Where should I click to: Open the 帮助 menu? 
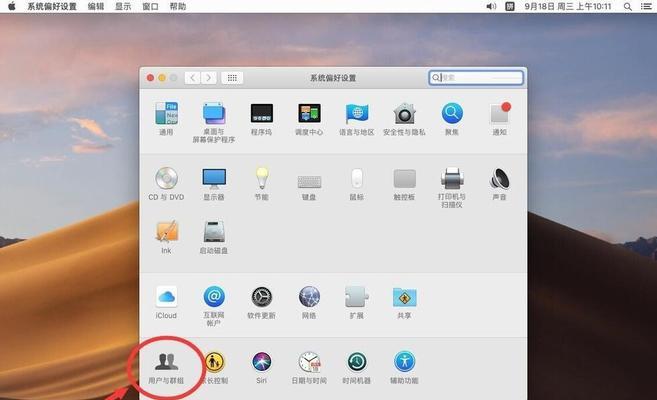coord(178,6)
